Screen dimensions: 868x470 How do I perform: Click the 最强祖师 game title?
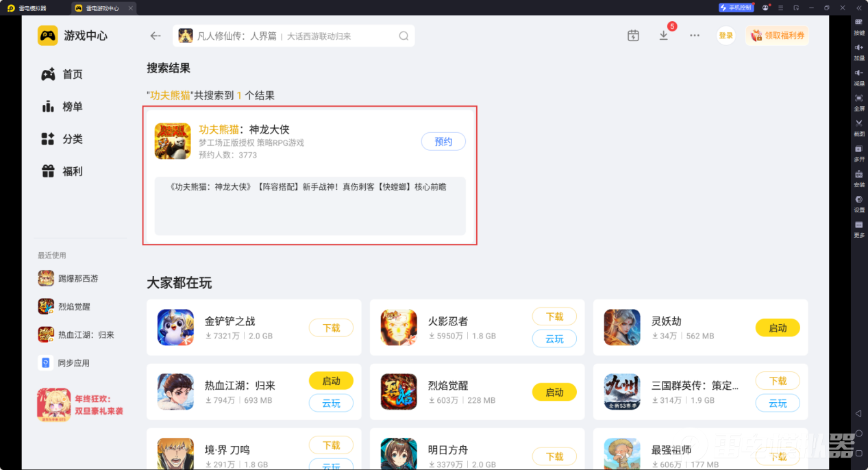coord(671,450)
